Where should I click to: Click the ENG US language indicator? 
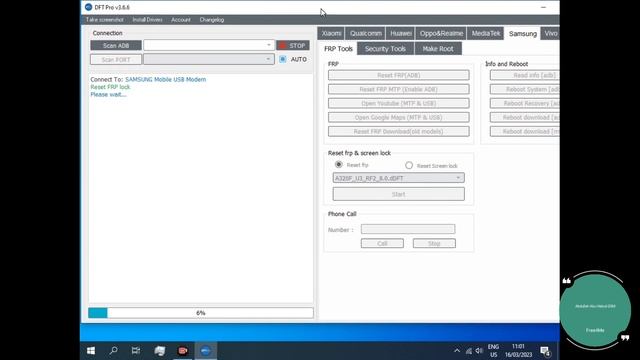(493, 351)
